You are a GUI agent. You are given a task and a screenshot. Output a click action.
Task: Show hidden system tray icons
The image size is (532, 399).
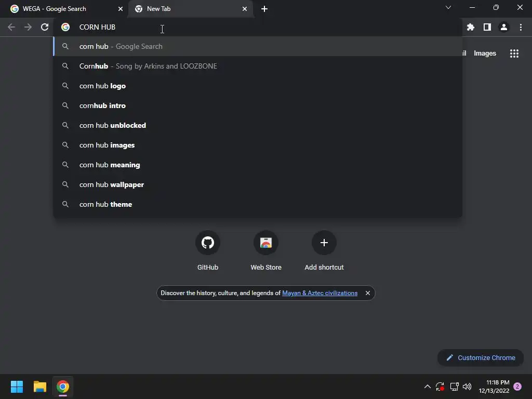coord(428,387)
